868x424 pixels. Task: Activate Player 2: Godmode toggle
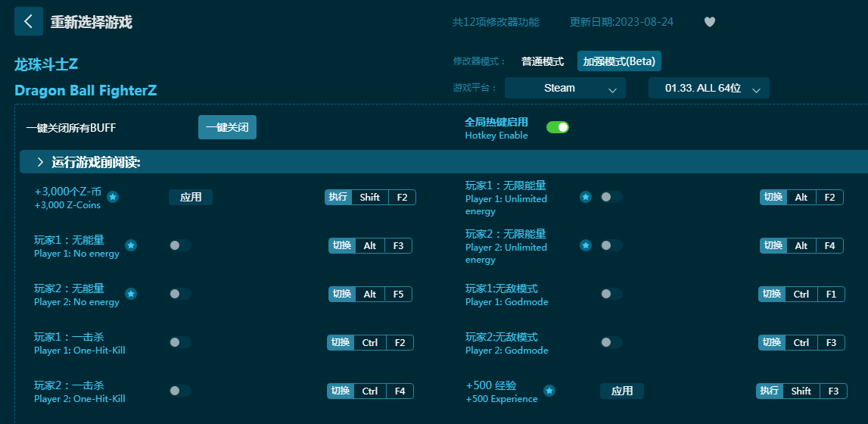pyautogui.click(x=611, y=342)
